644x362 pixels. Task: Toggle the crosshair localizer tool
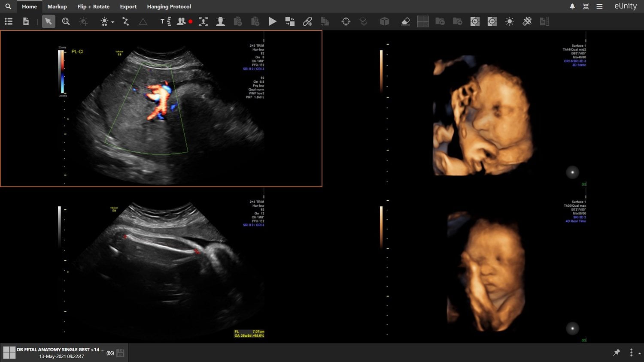point(346,21)
